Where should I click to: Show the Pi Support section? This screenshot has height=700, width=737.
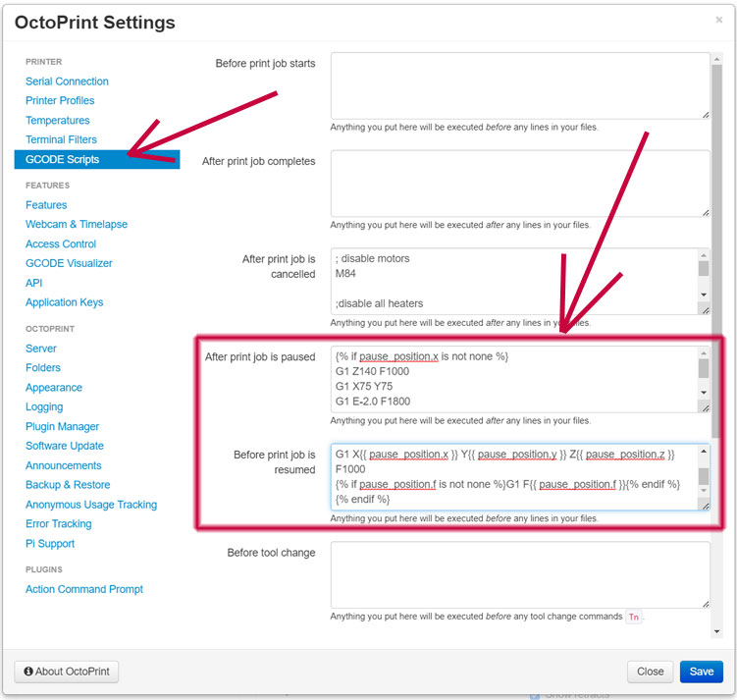[x=50, y=543]
